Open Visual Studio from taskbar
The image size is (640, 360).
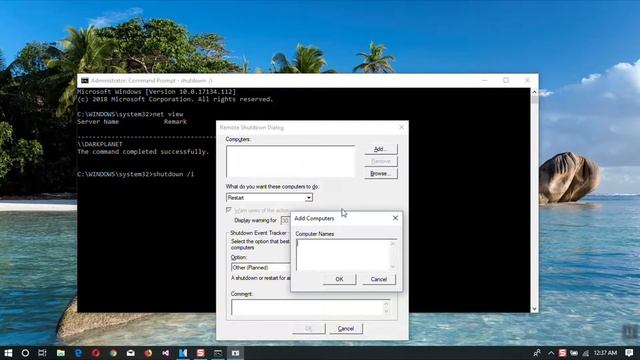(x=165, y=353)
